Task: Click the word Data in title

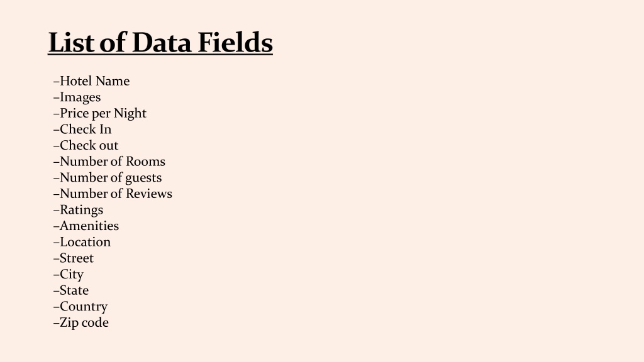Action: [162, 42]
